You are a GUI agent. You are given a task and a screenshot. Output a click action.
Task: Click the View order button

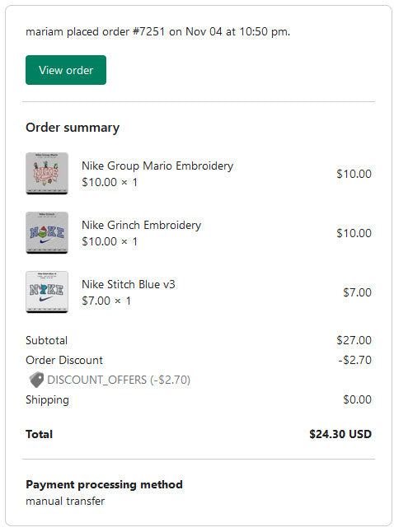(x=66, y=70)
